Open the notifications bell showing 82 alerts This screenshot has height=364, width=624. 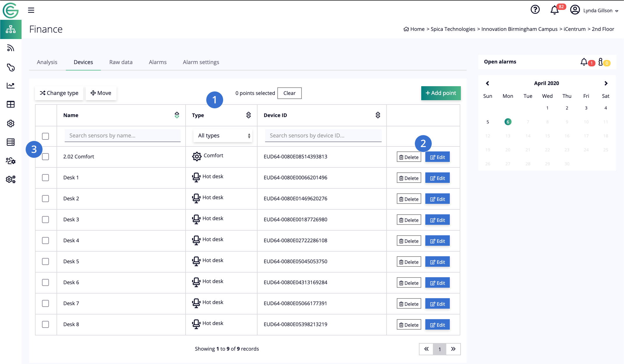(554, 10)
